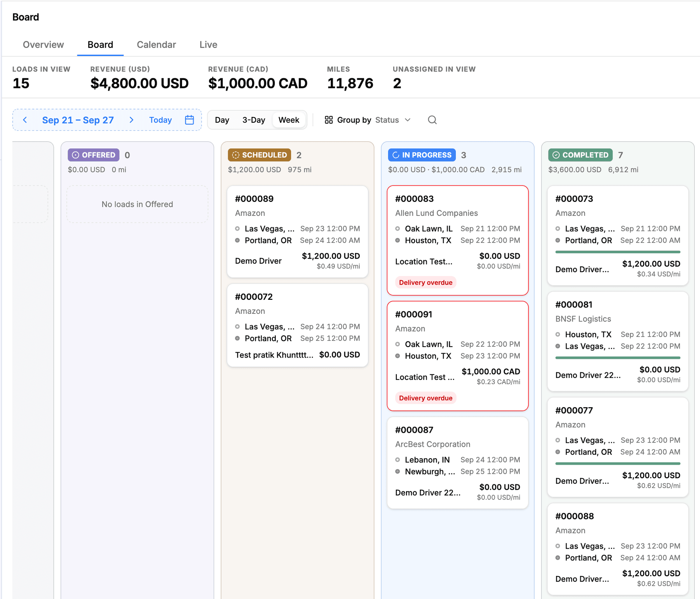The height and width of the screenshot is (599, 700).
Task: Click progress bar on load #000081
Action: [x=618, y=358]
